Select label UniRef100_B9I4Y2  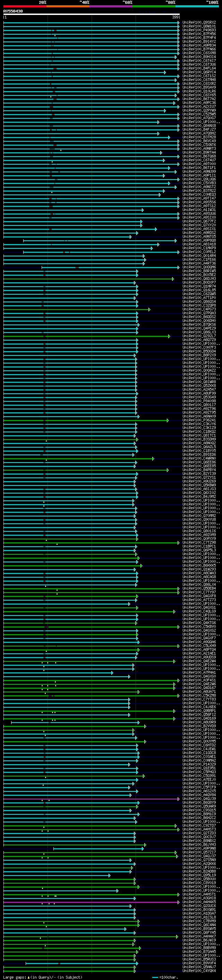(x=199, y=41)
